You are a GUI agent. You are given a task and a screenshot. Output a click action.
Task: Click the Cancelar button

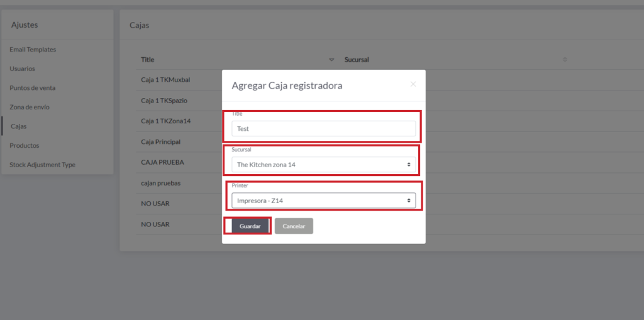[x=294, y=226]
